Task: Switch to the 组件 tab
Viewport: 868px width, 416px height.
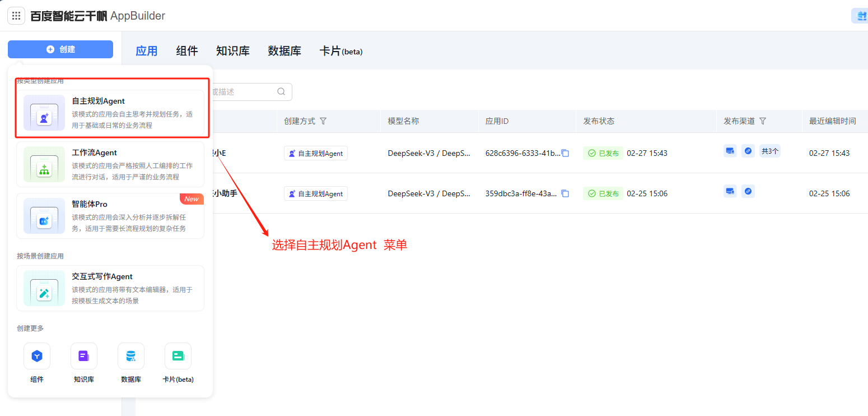Action: (187, 51)
